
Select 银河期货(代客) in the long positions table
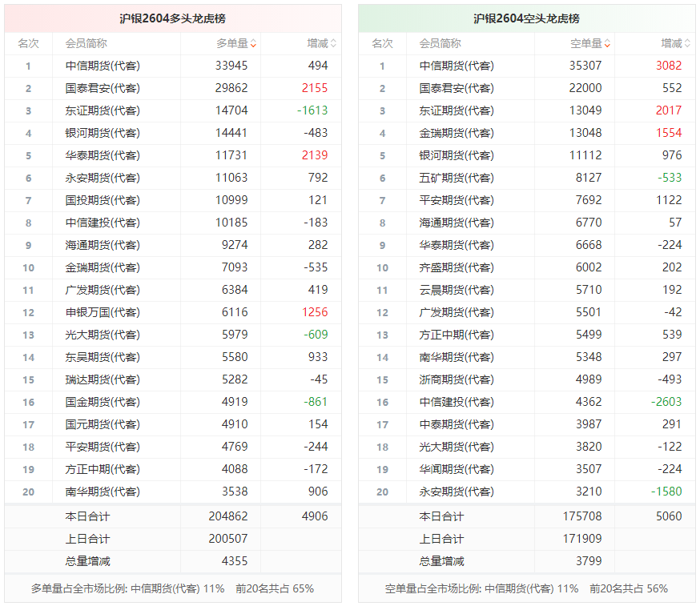[103, 133]
